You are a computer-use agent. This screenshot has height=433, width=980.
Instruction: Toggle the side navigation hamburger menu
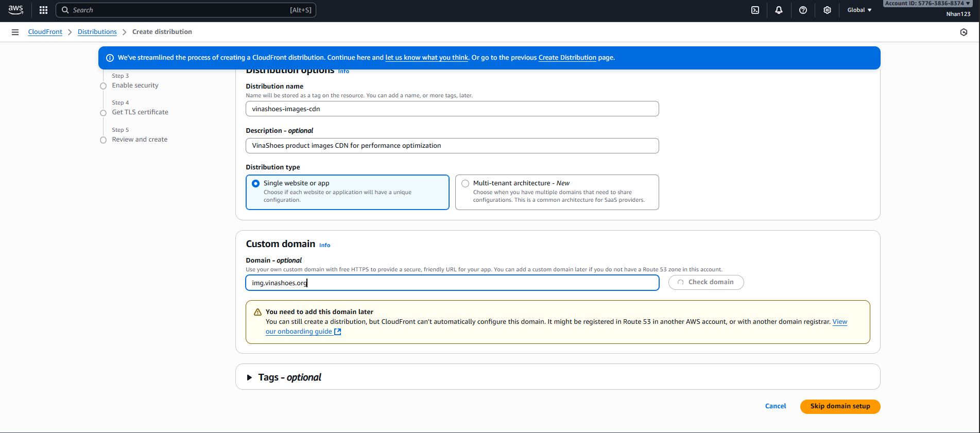(x=15, y=32)
